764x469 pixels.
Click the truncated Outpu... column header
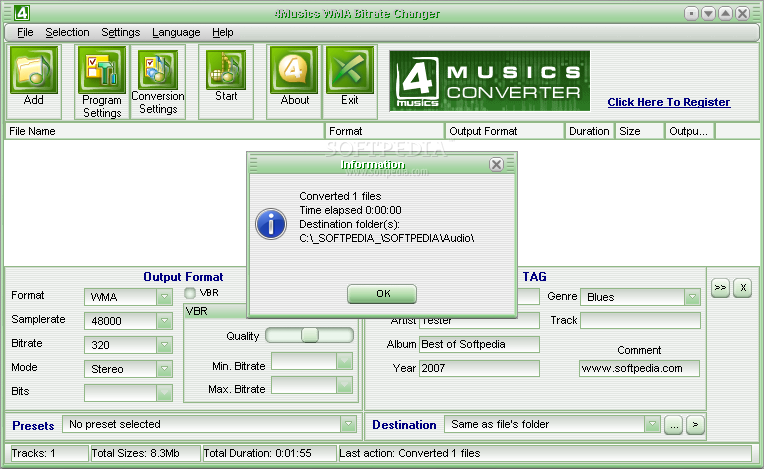coord(690,131)
